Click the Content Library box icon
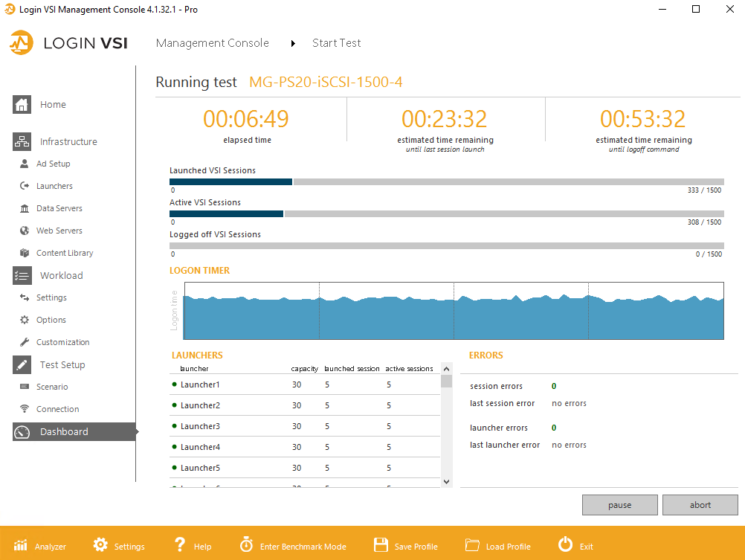The image size is (745, 560). point(25,253)
